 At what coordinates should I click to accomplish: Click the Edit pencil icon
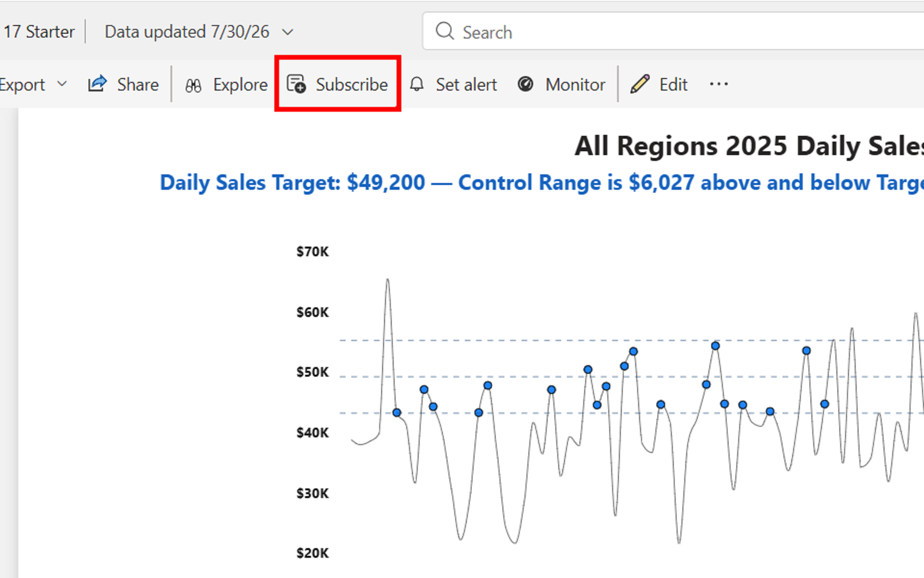[640, 84]
